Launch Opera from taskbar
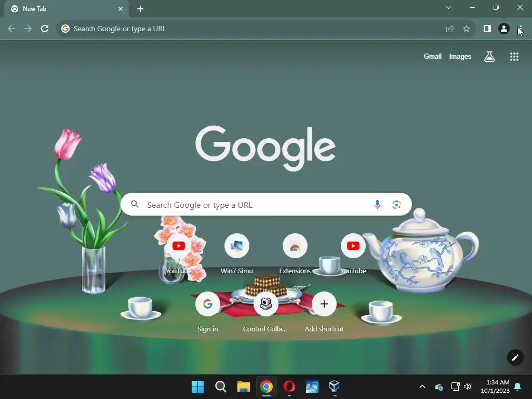The image size is (532, 399). pos(289,387)
